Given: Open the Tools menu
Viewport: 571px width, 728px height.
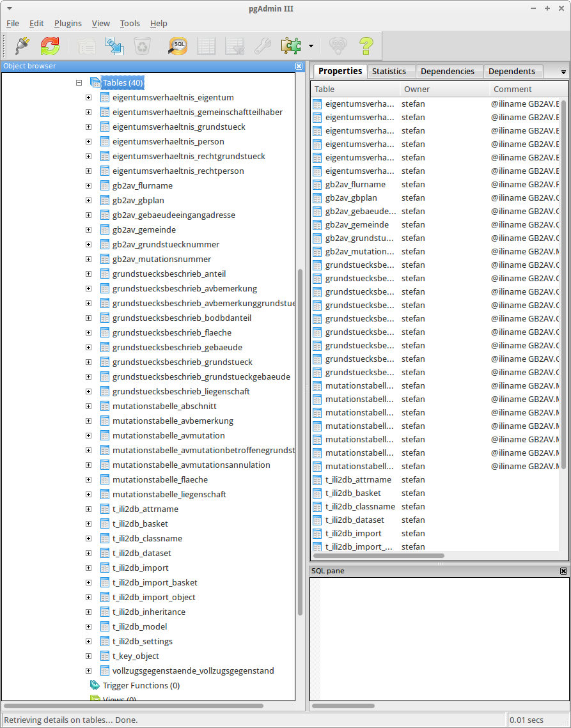Looking at the screenshot, I should pos(130,23).
